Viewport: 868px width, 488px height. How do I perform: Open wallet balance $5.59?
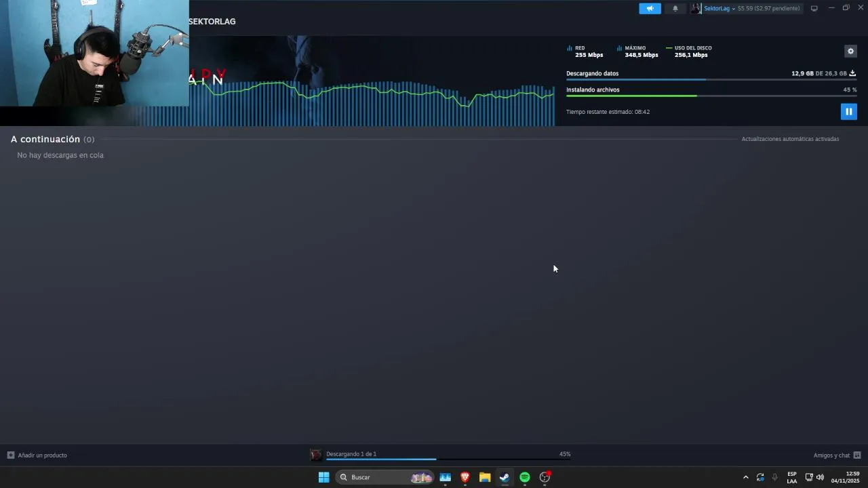click(x=768, y=9)
